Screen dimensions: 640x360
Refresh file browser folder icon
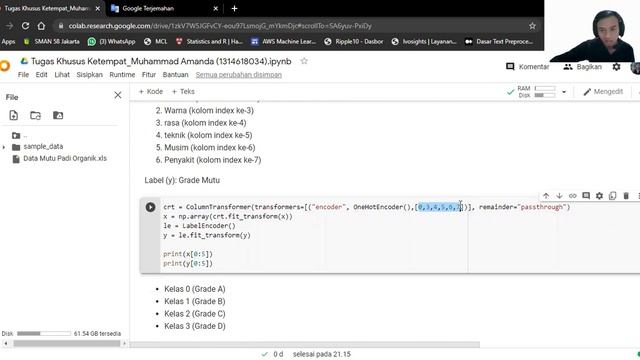tap(36, 116)
